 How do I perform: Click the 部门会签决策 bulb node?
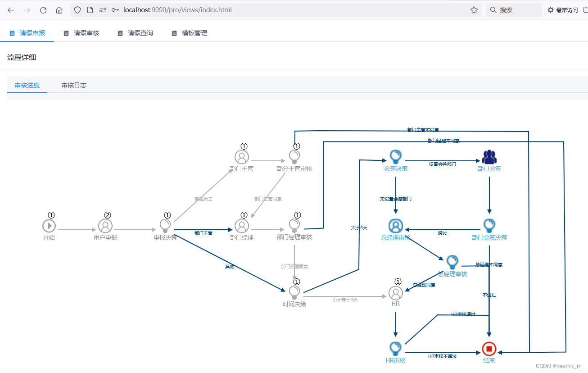point(489,226)
